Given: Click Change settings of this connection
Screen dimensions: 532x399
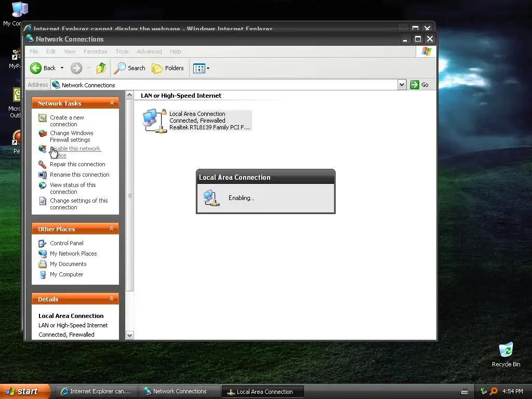Looking at the screenshot, I should click(79, 204).
